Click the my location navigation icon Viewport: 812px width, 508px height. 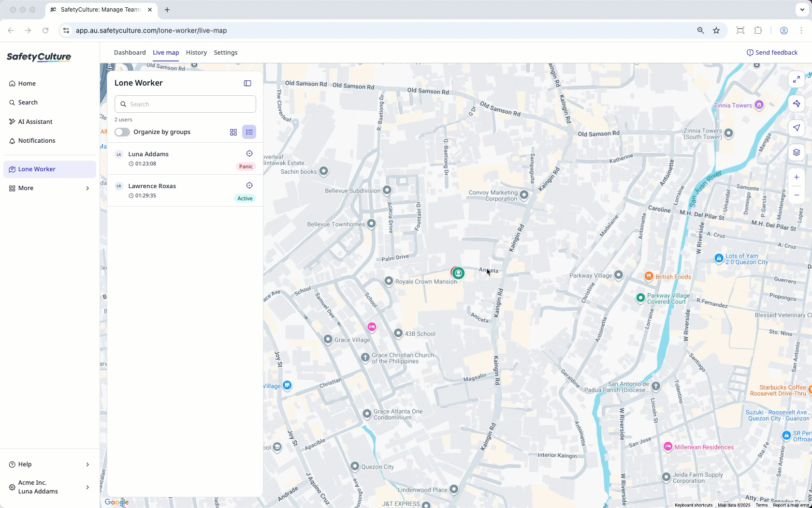(x=797, y=128)
